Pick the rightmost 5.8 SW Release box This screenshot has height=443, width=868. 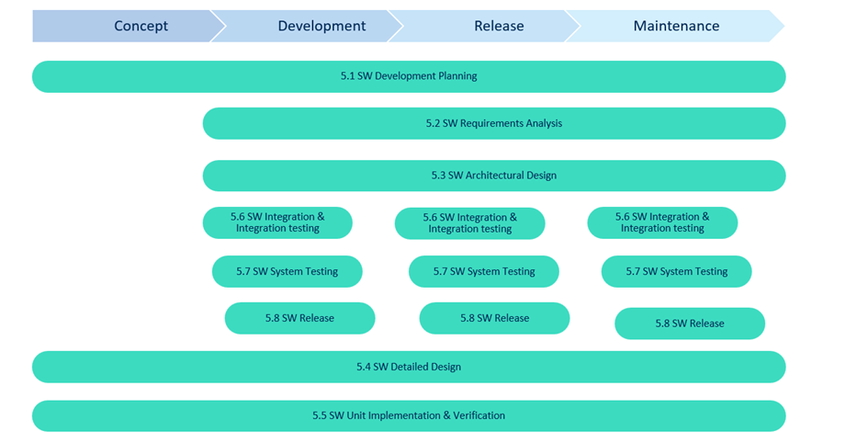(x=690, y=324)
